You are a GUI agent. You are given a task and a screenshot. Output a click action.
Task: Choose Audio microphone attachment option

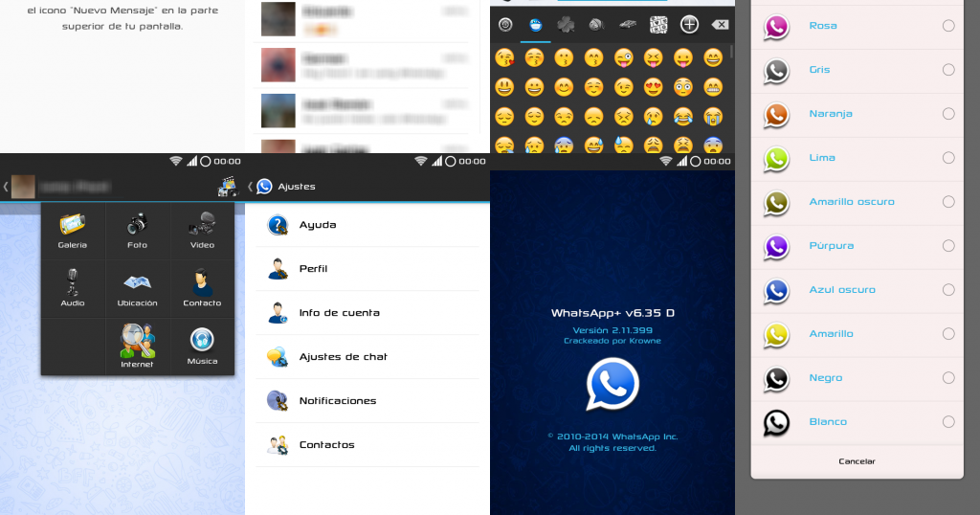[73, 288]
